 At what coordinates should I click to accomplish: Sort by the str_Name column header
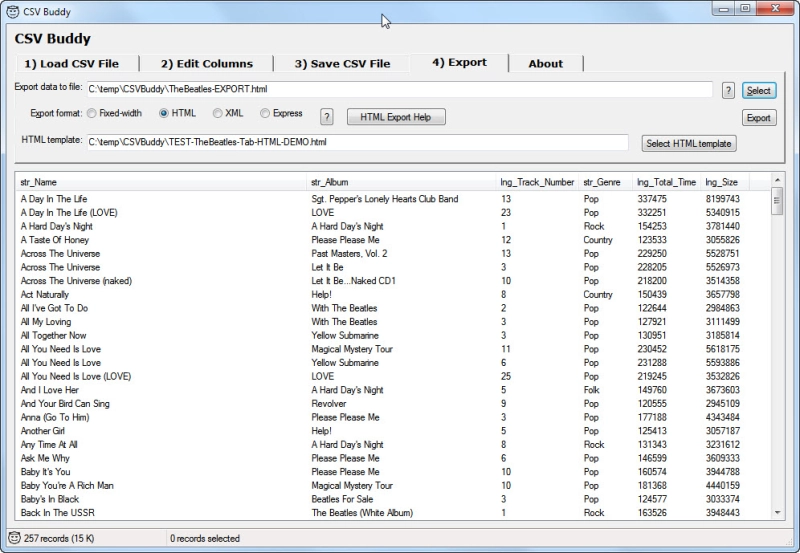tap(161, 182)
